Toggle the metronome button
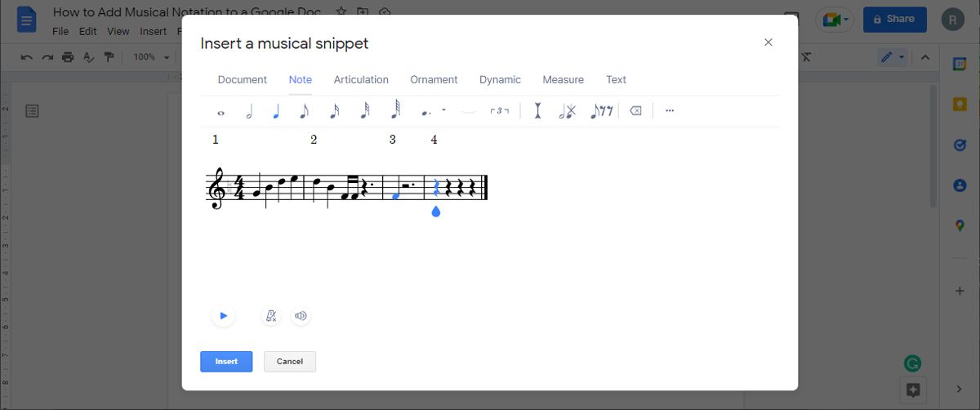The height and width of the screenshot is (410, 980). click(x=271, y=316)
